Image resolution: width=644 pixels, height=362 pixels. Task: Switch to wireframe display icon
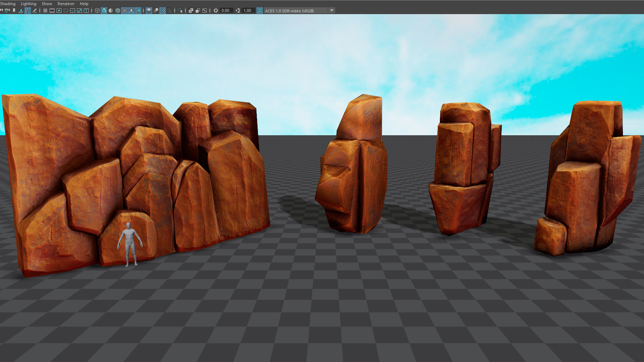click(x=97, y=11)
